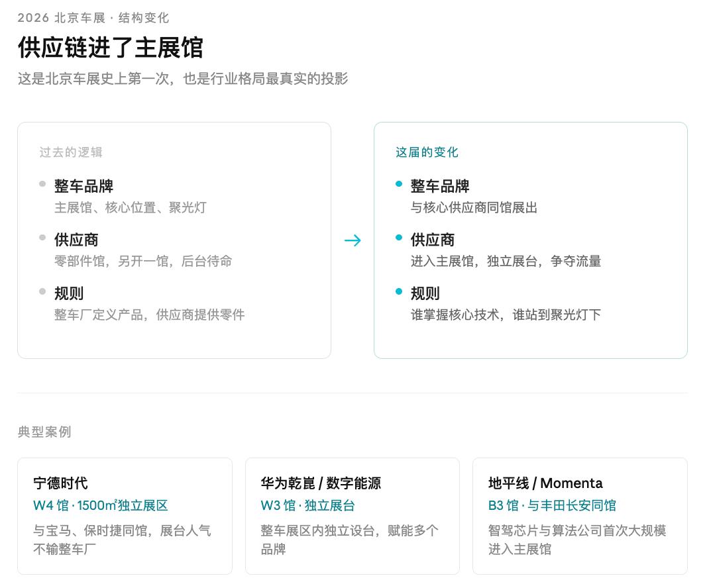Click the text 整车厂定义产品，供应商提供零件
Screen dimensions: 709x588
click(150, 315)
